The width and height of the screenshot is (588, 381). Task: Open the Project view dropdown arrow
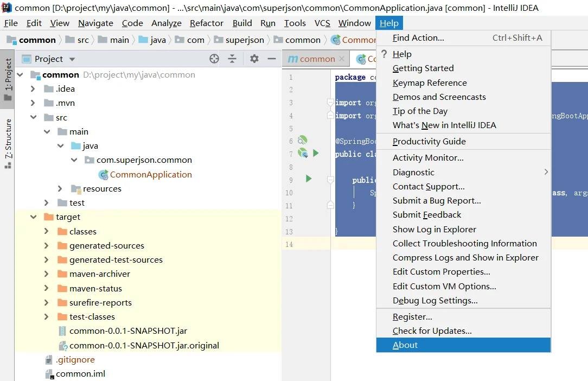click(72, 59)
